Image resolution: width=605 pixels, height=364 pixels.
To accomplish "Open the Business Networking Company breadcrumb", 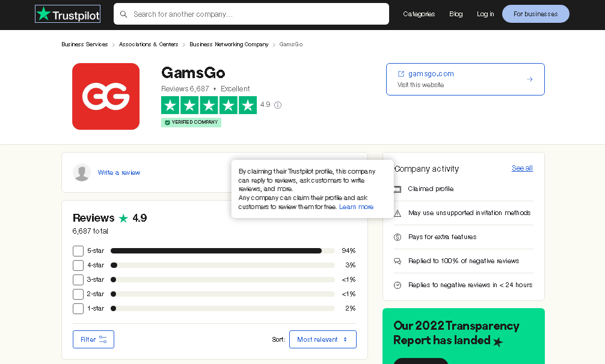I will pos(229,44).
